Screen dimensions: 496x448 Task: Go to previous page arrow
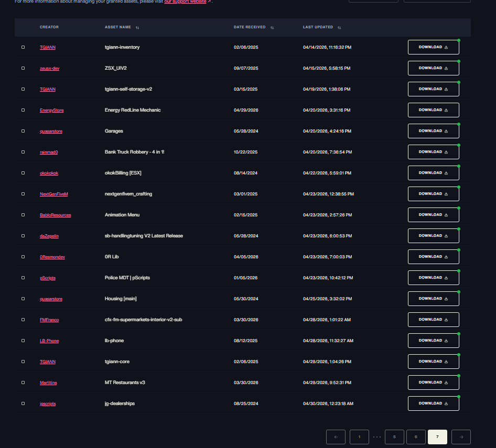coord(336,437)
